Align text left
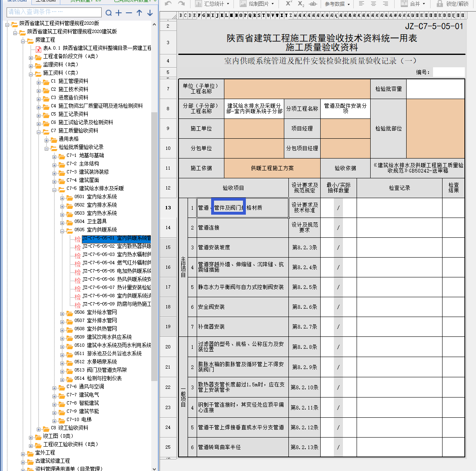Screen dimensions: 476x471 (362, 4)
